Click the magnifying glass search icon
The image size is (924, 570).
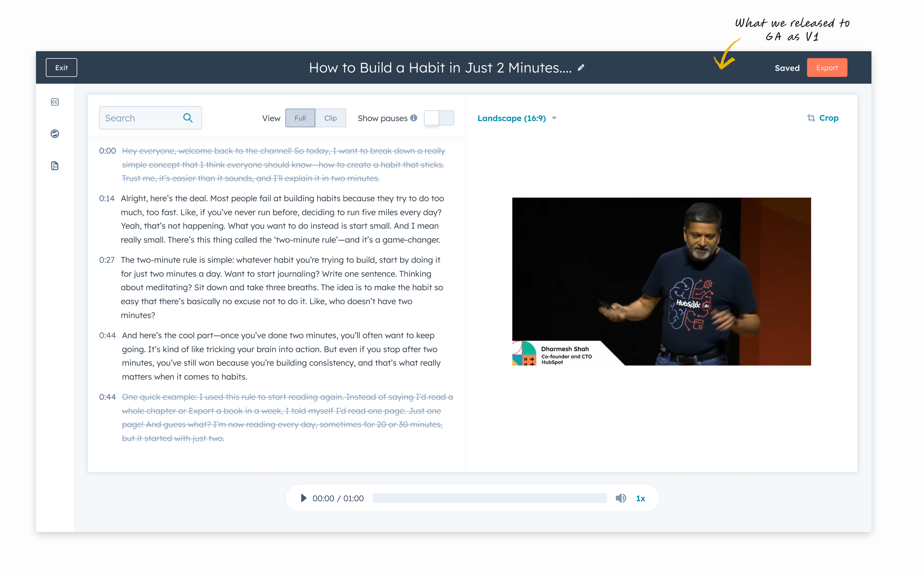tap(188, 118)
